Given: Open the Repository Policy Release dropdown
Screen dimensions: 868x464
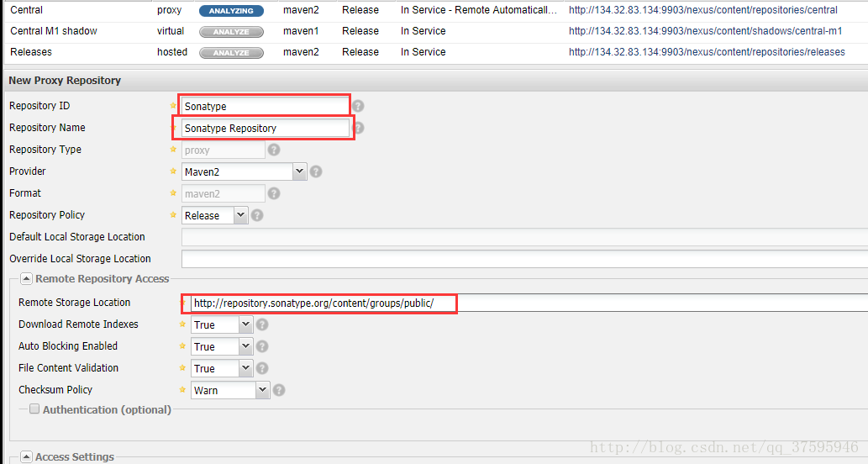Looking at the screenshot, I should (241, 215).
